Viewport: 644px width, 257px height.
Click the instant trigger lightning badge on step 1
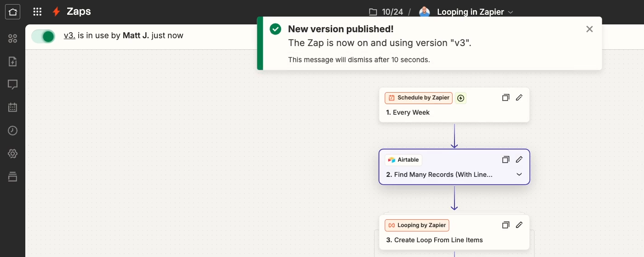pos(461,98)
